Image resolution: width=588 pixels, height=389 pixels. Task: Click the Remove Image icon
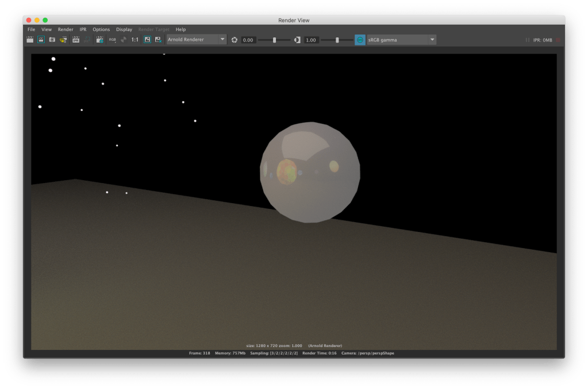158,40
